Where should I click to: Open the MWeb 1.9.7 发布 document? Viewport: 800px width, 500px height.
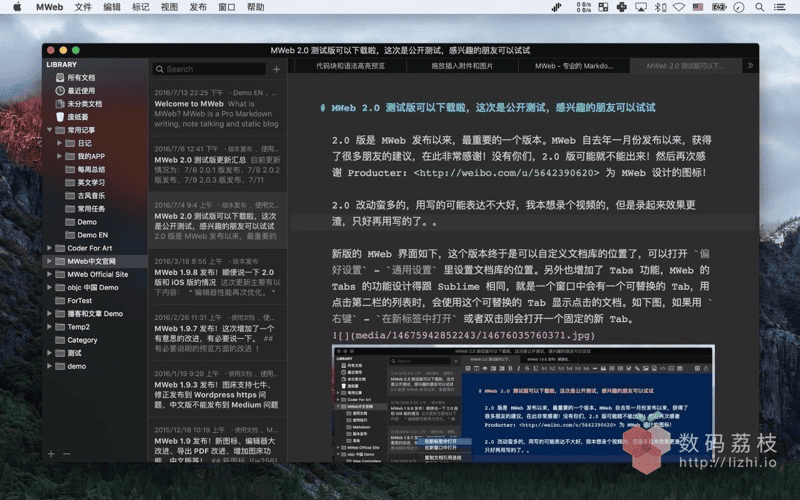tap(218, 333)
